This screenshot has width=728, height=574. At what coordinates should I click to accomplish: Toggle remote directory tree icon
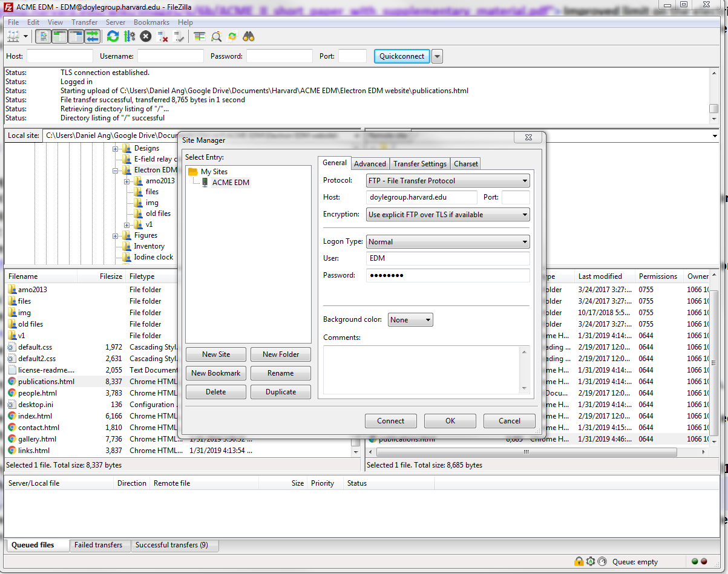(76, 37)
